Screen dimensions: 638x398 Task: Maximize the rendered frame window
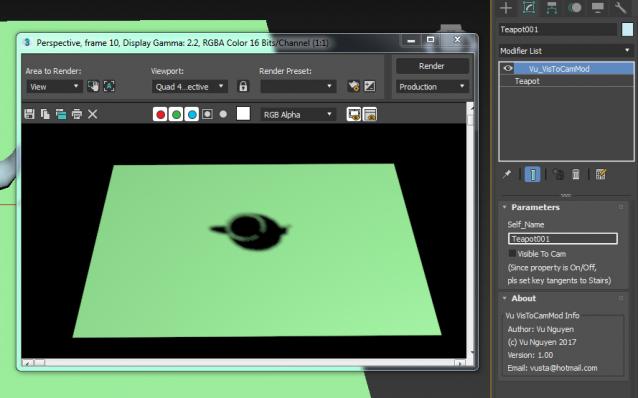click(x=430, y=40)
